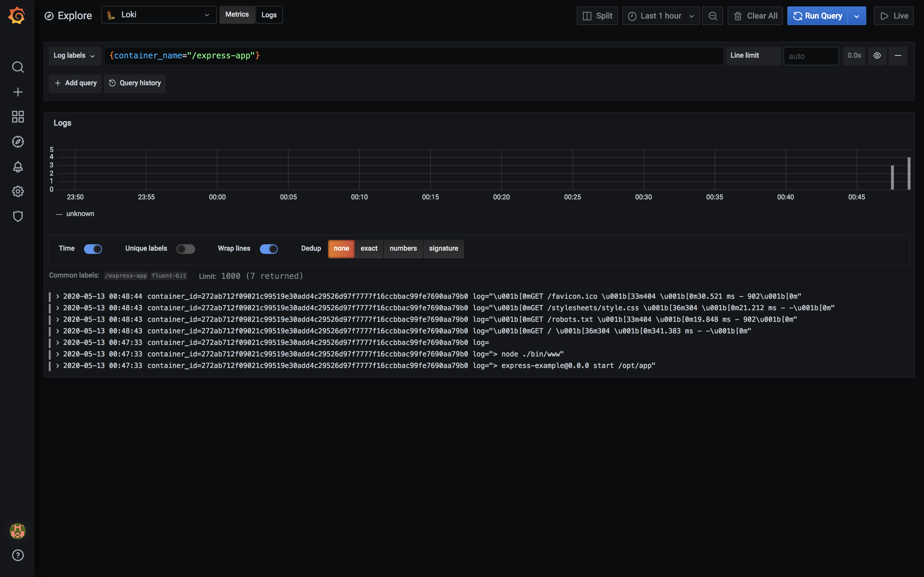Image resolution: width=924 pixels, height=577 pixels.
Task: Open Server Admin shield icon
Action: tap(18, 216)
